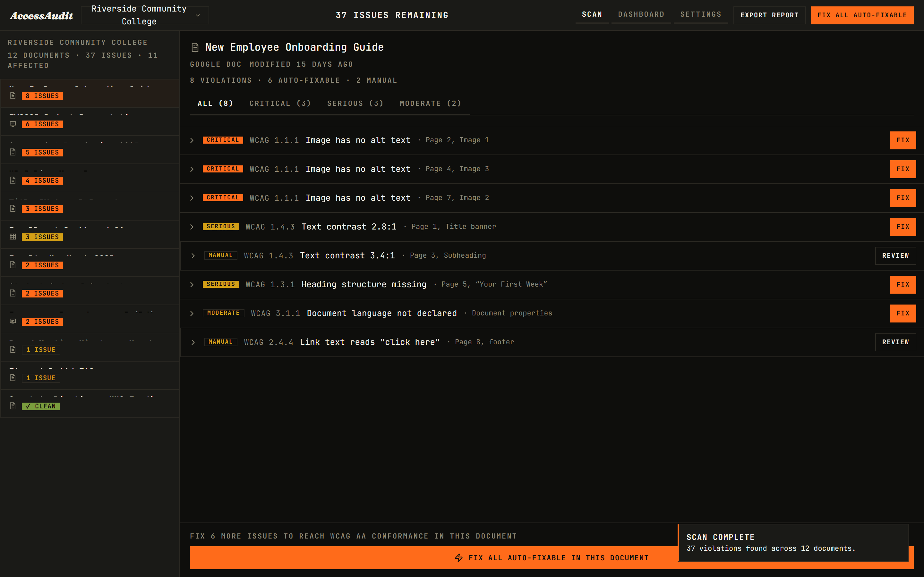This screenshot has width=924, height=577.
Task: Click the document icon beside the 5 ISSUES badge
Action: pyautogui.click(x=13, y=152)
